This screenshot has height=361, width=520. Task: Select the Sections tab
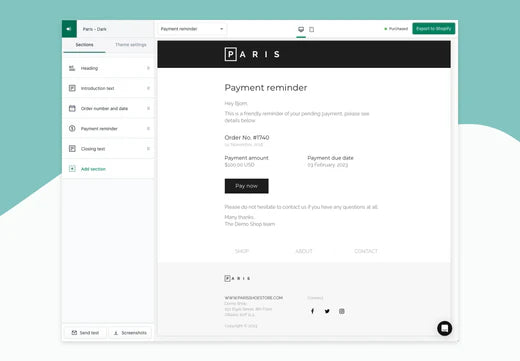(84, 45)
